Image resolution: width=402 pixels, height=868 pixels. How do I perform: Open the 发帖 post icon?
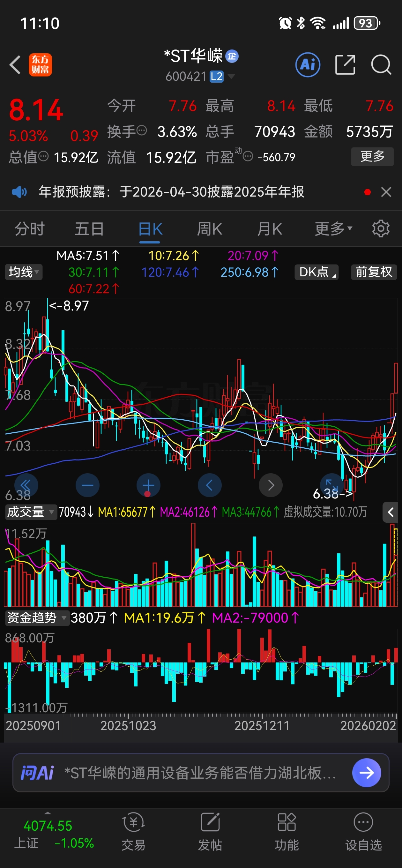(210, 832)
